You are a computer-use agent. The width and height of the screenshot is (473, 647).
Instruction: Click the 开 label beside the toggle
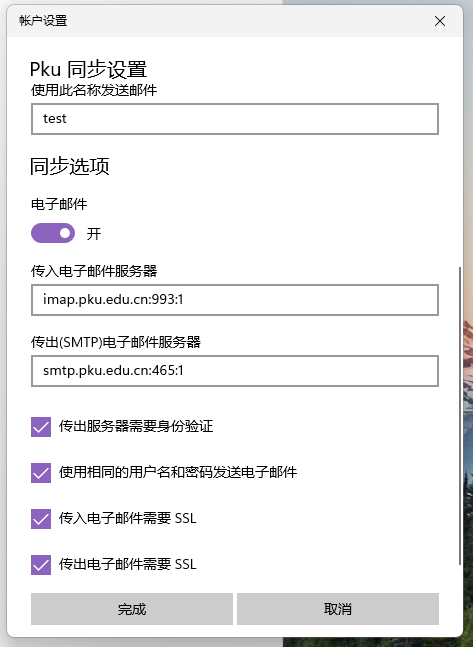click(94, 234)
